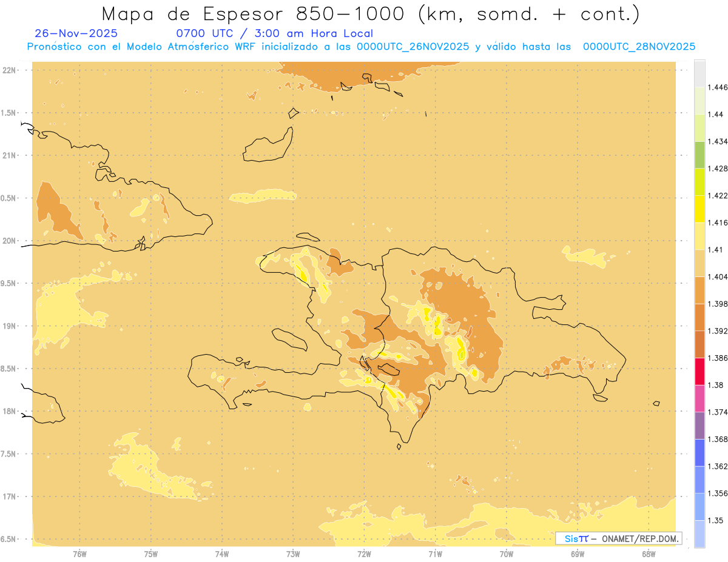The width and height of the screenshot is (728, 562).
Task: Click the '1.416' colorbar value
Action: tap(717, 222)
